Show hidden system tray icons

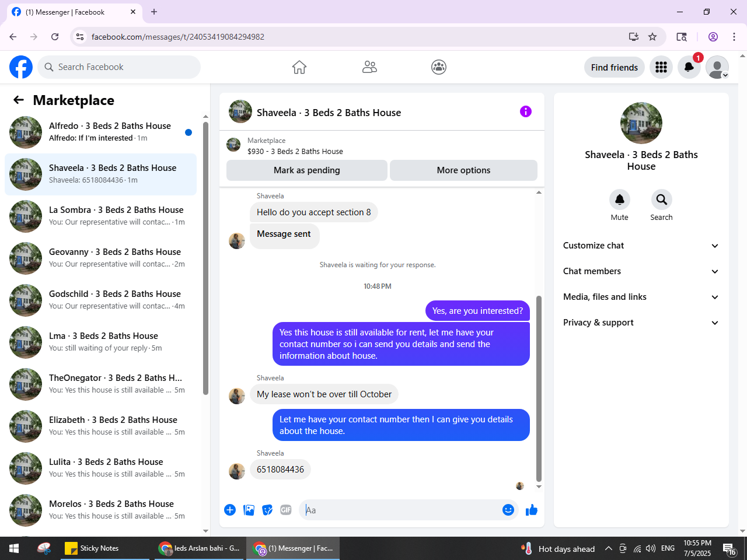tap(608, 548)
